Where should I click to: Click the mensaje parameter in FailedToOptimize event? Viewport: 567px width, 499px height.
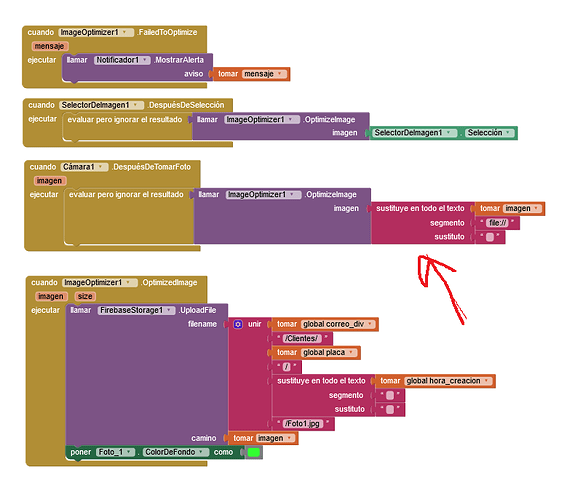tap(50, 46)
